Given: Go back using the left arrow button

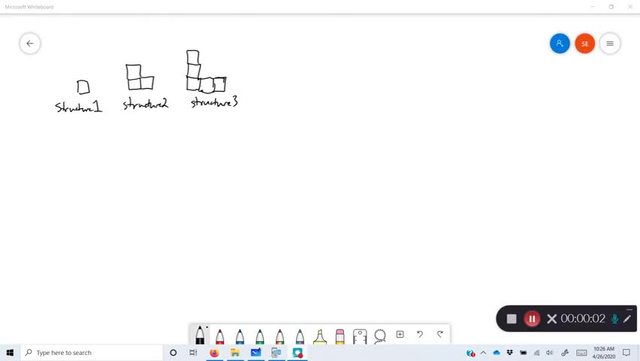Looking at the screenshot, I should pyautogui.click(x=30, y=43).
